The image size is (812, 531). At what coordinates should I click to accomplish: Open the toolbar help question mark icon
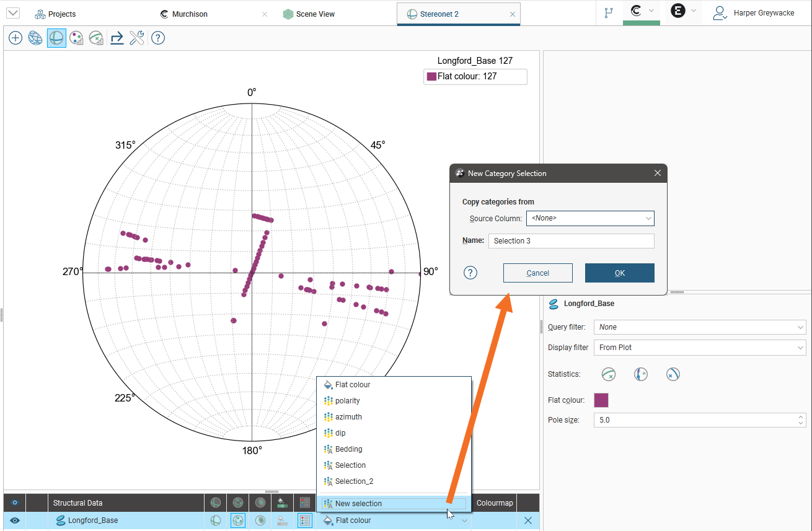coord(158,38)
